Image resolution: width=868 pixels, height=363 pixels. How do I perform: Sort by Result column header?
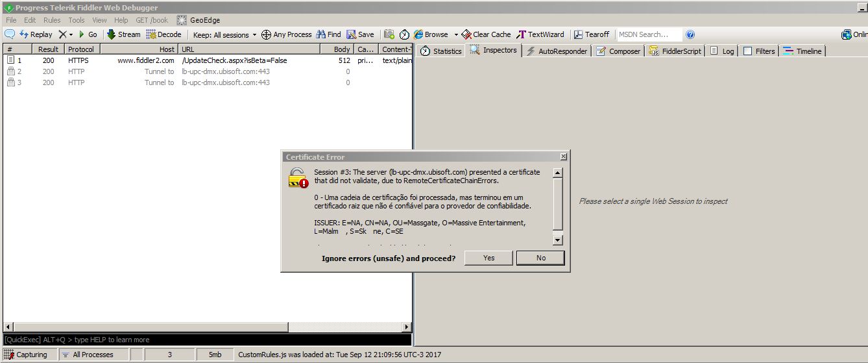(x=49, y=49)
